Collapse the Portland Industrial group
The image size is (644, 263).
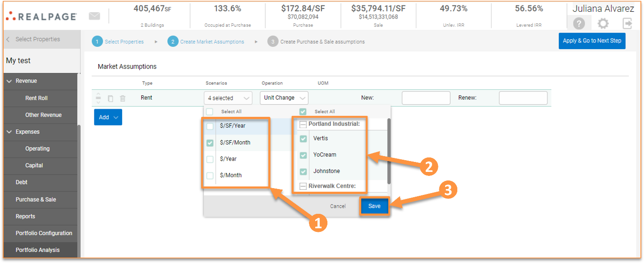pyautogui.click(x=303, y=124)
